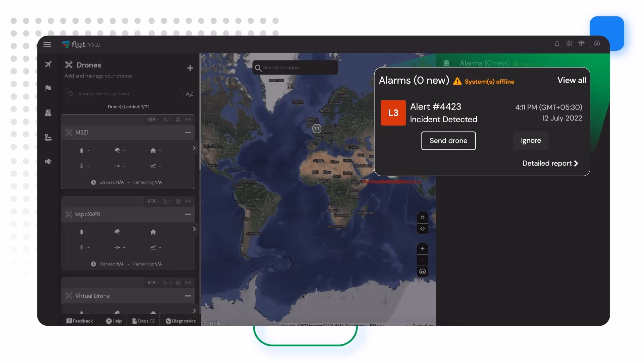
Task: Add a new drone with plus icon
Action: (190, 68)
